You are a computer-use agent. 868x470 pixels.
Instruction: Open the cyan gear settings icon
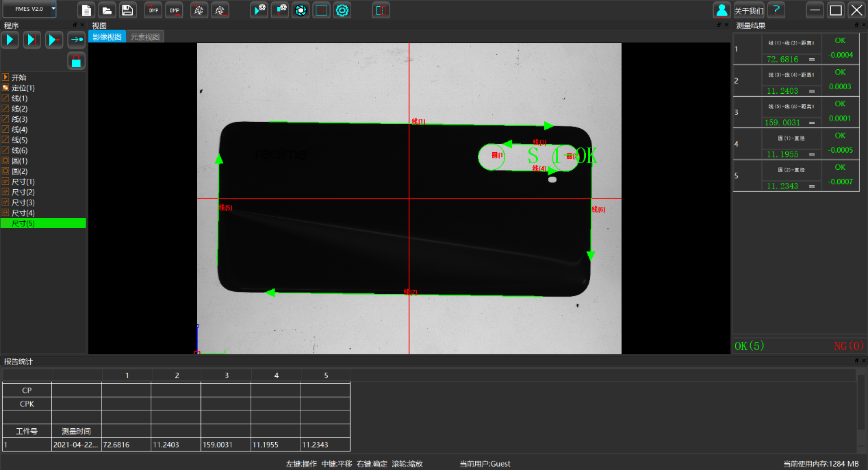[x=342, y=10]
